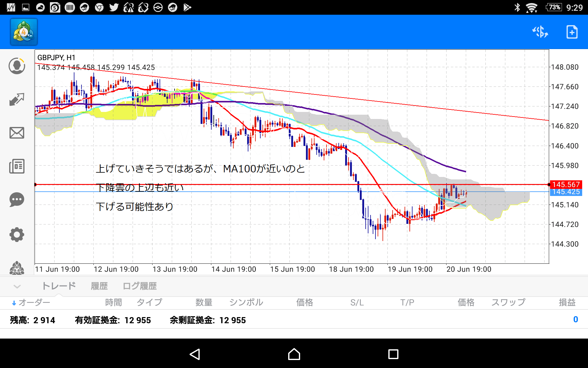Tap the new order document-plus icon
Image resolution: width=588 pixels, height=368 pixels.
point(572,32)
